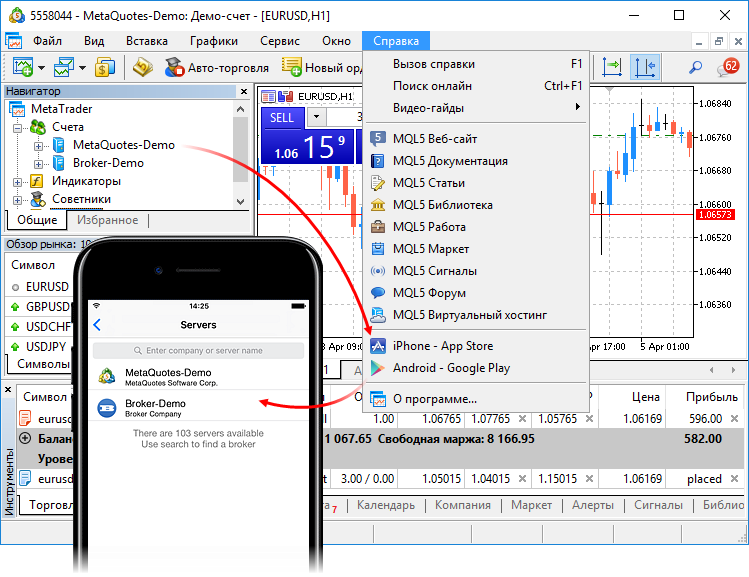The height and width of the screenshot is (577, 749).
Task: Select MQL5 Статьи menu item
Action: pyautogui.click(x=476, y=183)
